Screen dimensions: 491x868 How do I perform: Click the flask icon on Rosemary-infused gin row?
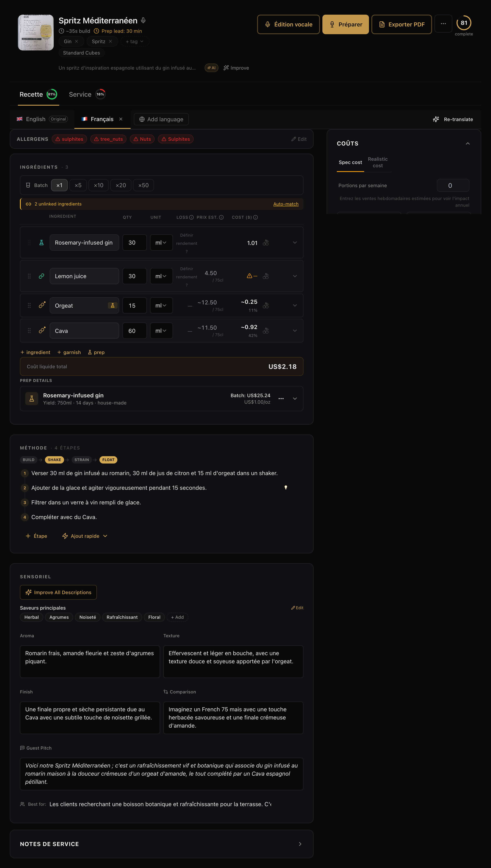pos(41,243)
